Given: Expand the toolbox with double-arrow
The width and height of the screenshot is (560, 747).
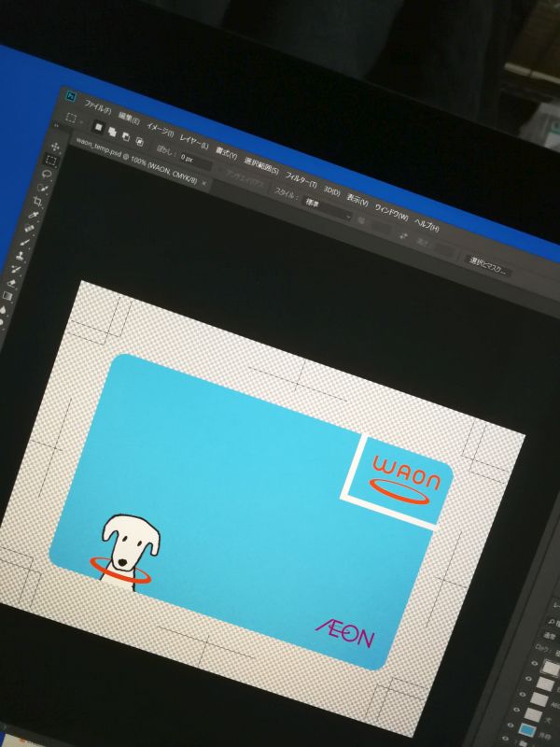Looking at the screenshot, I should click(x=57, y=126).
